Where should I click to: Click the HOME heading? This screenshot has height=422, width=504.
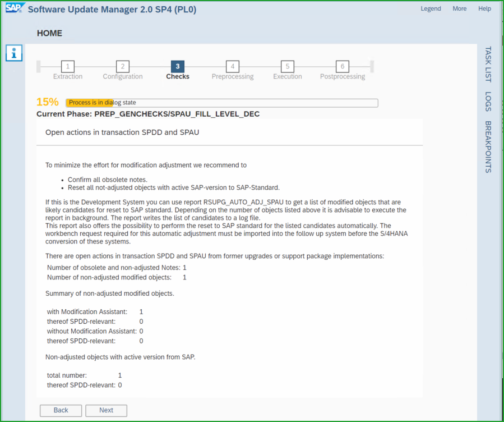click(x=49, y=33)
